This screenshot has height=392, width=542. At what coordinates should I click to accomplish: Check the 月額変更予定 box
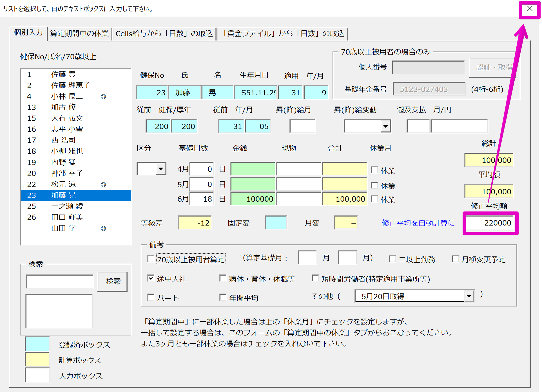click(455, 259)
